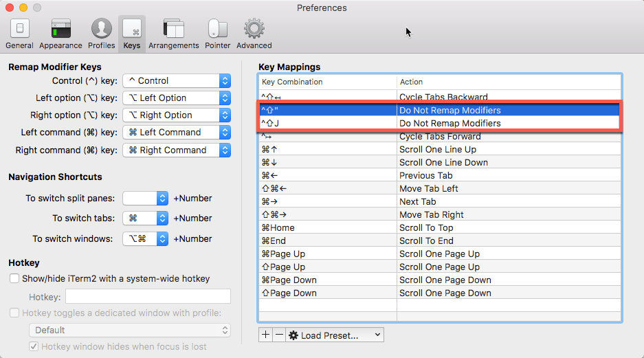Toggle Hotkey toggles a dedicated window checkbox
The height and width of the screenshot is (358, 644).
[14, 313]
